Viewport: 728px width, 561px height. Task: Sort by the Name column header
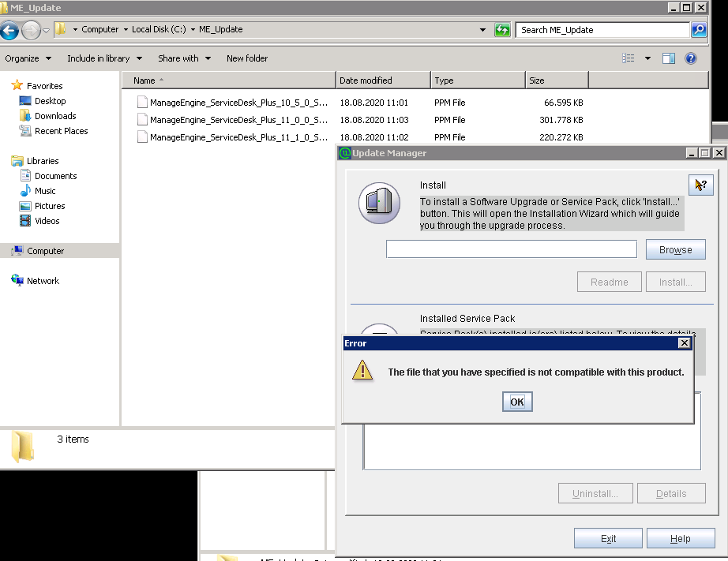[x=228, y=80]
